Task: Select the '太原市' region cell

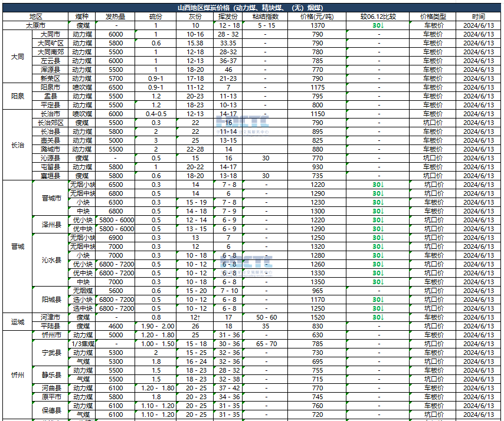Action: coord(35,26)
